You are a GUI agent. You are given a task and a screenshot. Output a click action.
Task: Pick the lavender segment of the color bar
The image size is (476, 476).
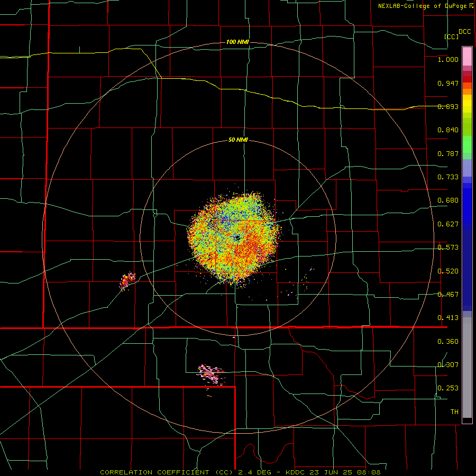coord(467,168)
